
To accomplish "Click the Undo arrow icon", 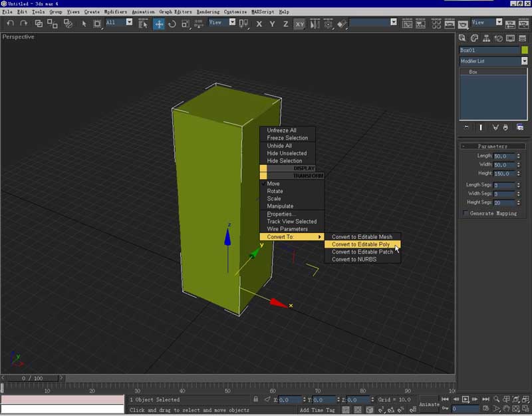I will click(10, 23).
